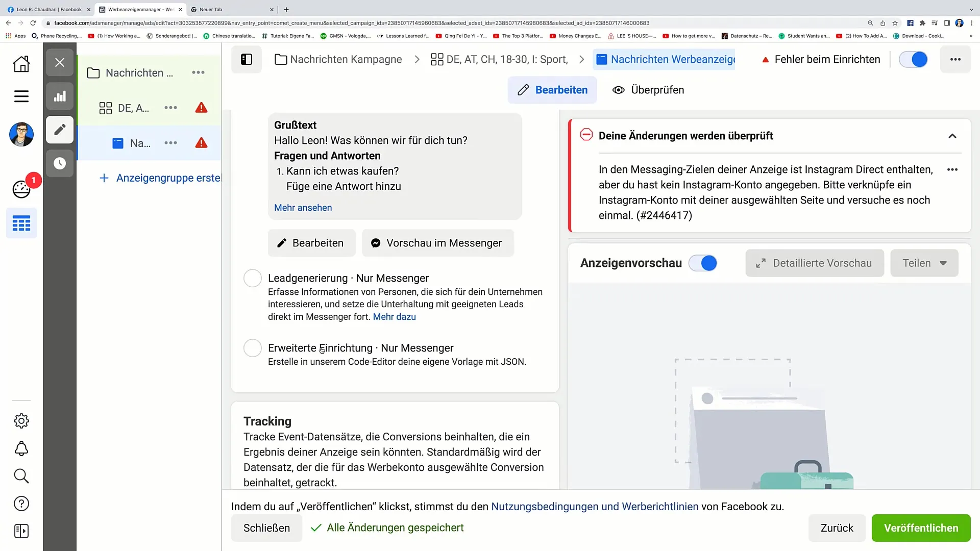Open the Teilen dropdown
This screenshot has height=551, width=980.
[x=924, y=263]
